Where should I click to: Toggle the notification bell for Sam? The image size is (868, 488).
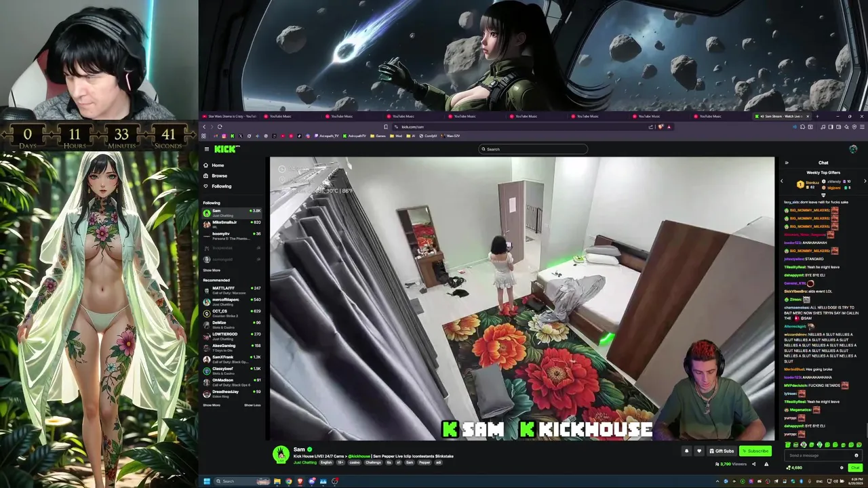pyautogui.click(x=686, y=451)
